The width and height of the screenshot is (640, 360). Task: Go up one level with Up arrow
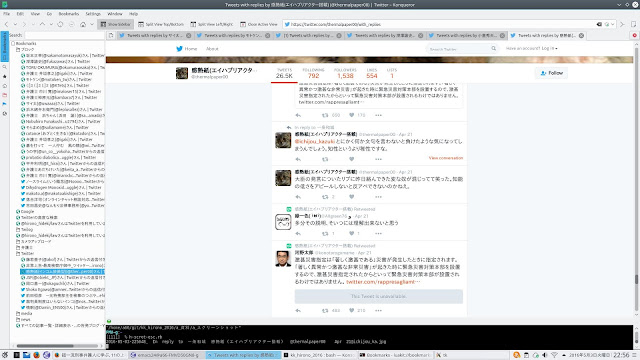[x=42, y=24]
